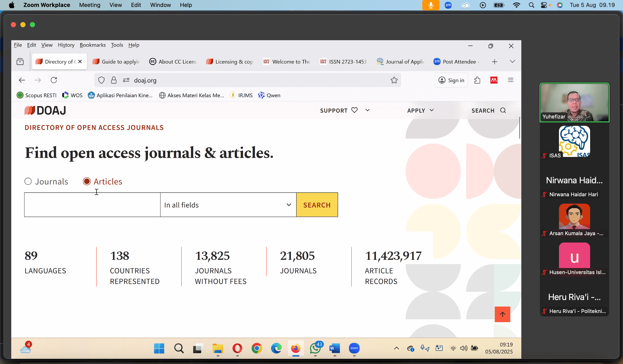Launch Opera browser from the taskbar

237,348
